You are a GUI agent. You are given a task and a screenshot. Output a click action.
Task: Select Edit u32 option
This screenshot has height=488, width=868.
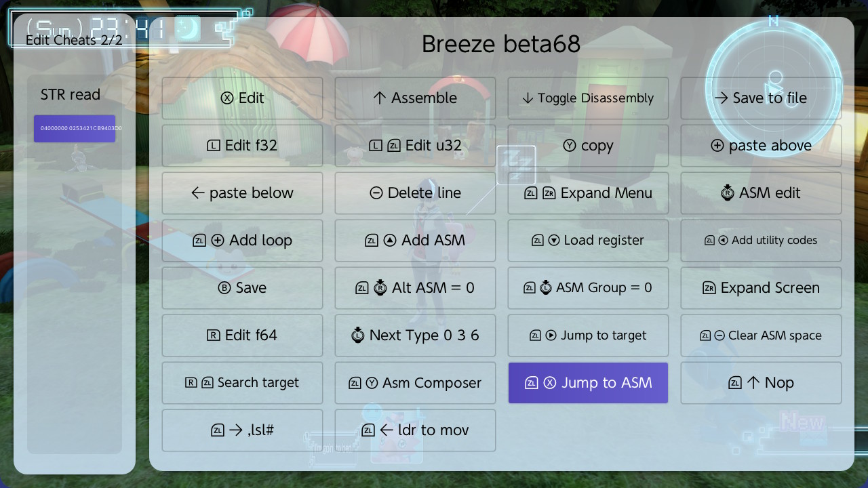(x=415, y=146)
